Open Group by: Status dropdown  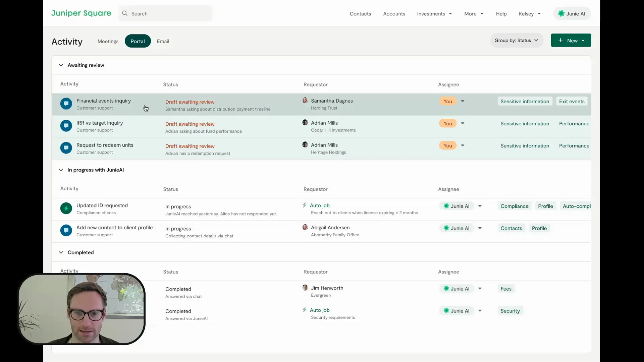coord(516,41)
